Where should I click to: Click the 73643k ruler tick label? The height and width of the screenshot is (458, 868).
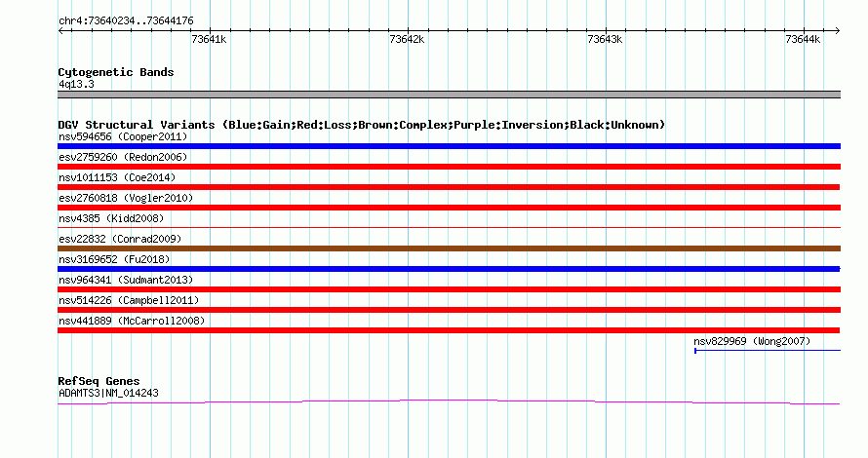click(x=605, y=39)
